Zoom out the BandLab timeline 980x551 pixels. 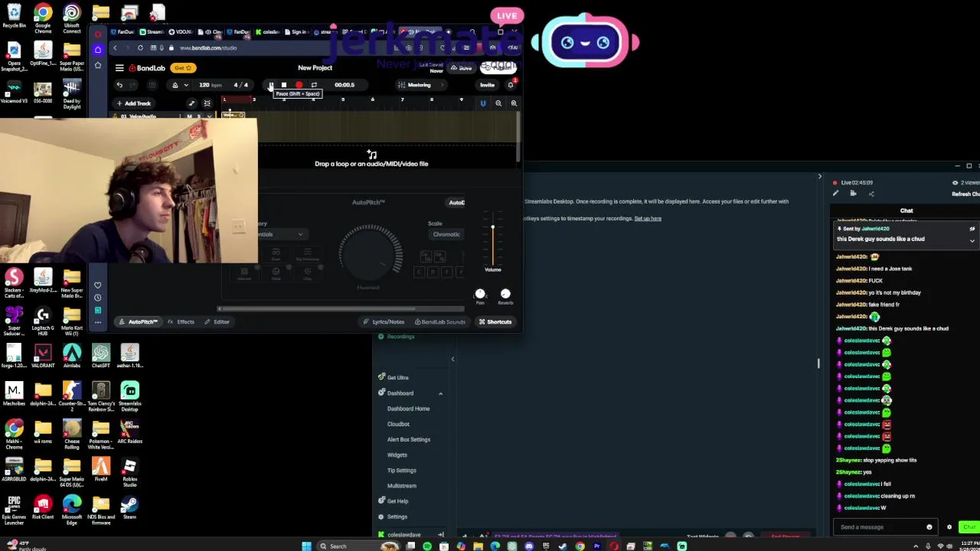tap(498, 103)
